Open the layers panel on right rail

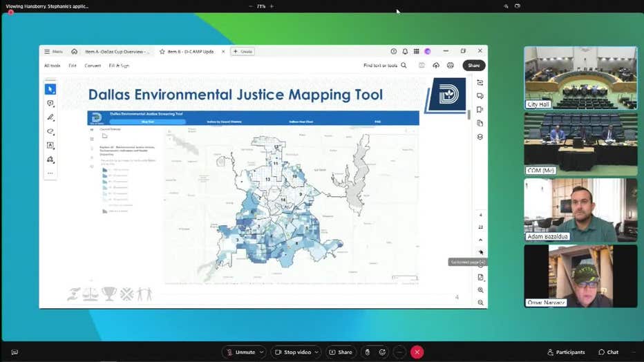(x=480, y=137)
